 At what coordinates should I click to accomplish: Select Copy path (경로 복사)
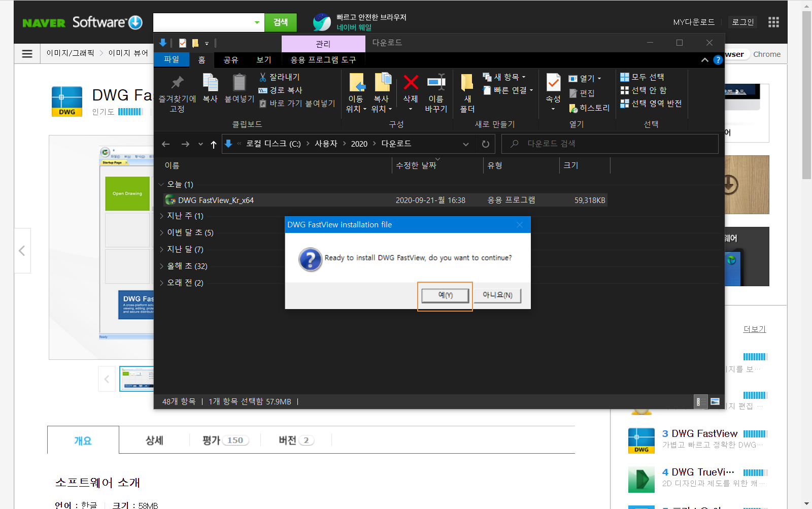tap(280, 90)
